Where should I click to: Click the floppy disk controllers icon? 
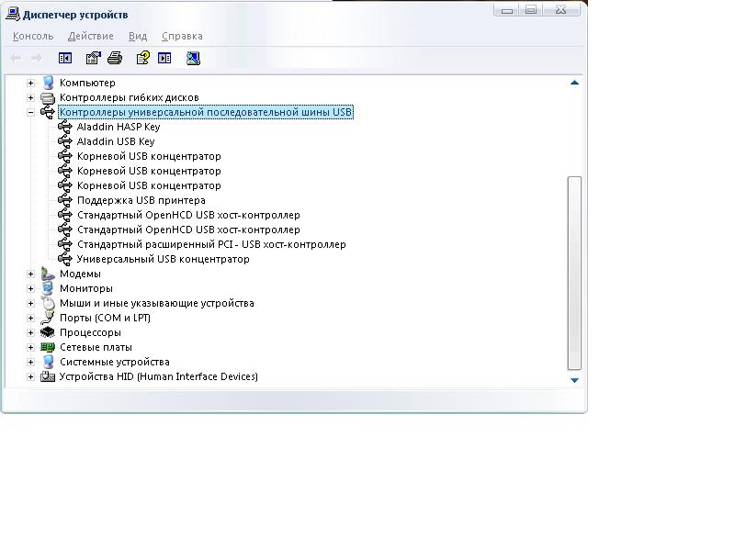[x=48, y=98]
